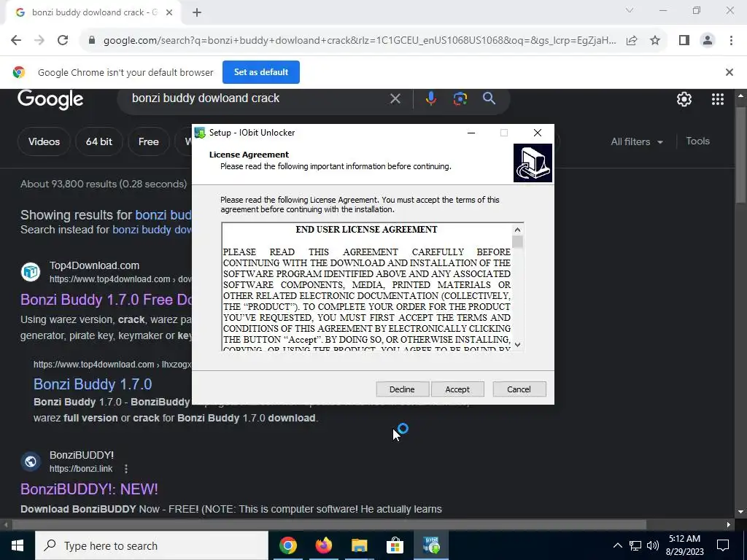Open Chrome side panel icon
The width and height of the screenshot is (747, 560).
pyautogui.click(x=684, y=41)
